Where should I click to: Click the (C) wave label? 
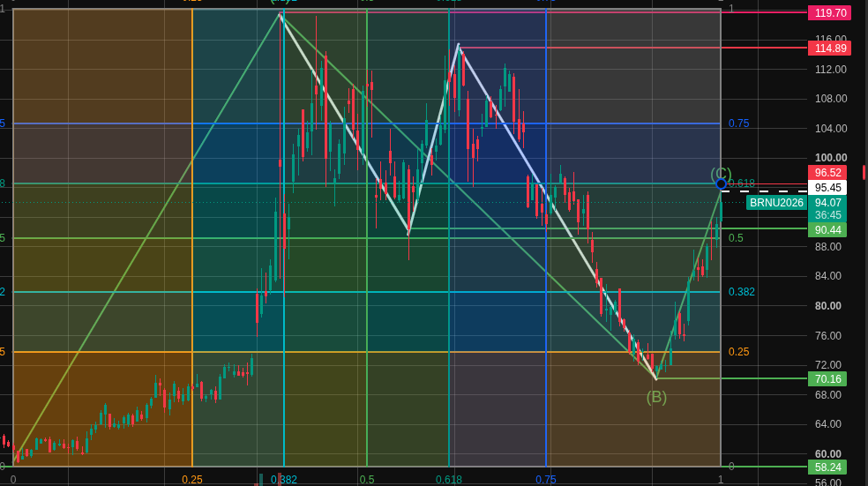tap(721, 173)
